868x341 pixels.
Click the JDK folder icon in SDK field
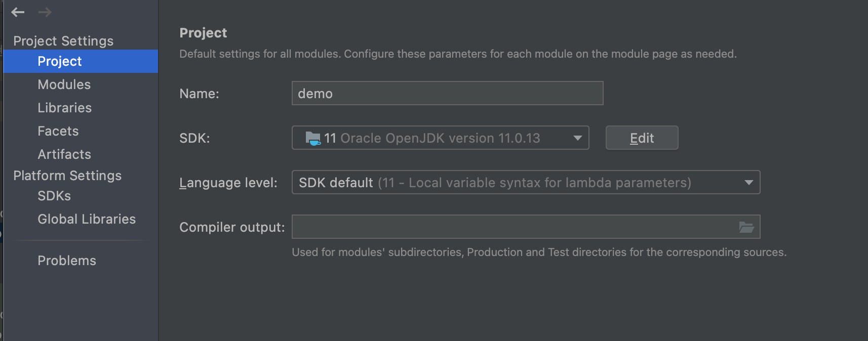[x=313, y=138]
